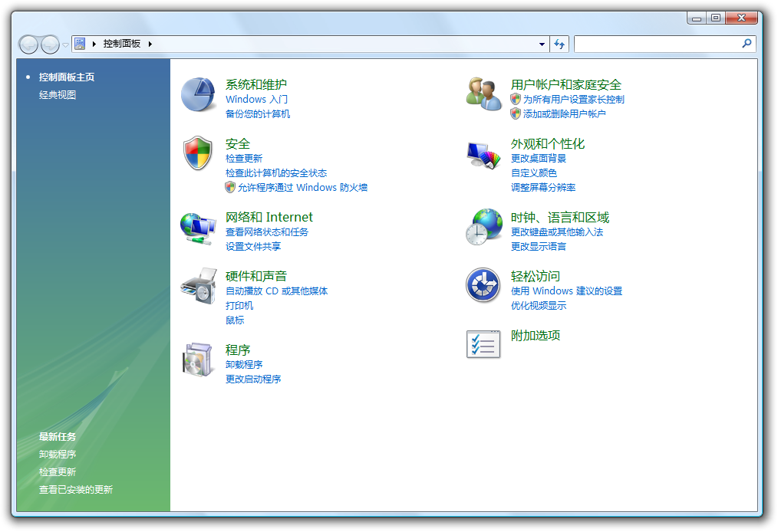Click the search magnifier icon
Viewport: 778px width, 532px height.
click(747, 44)
